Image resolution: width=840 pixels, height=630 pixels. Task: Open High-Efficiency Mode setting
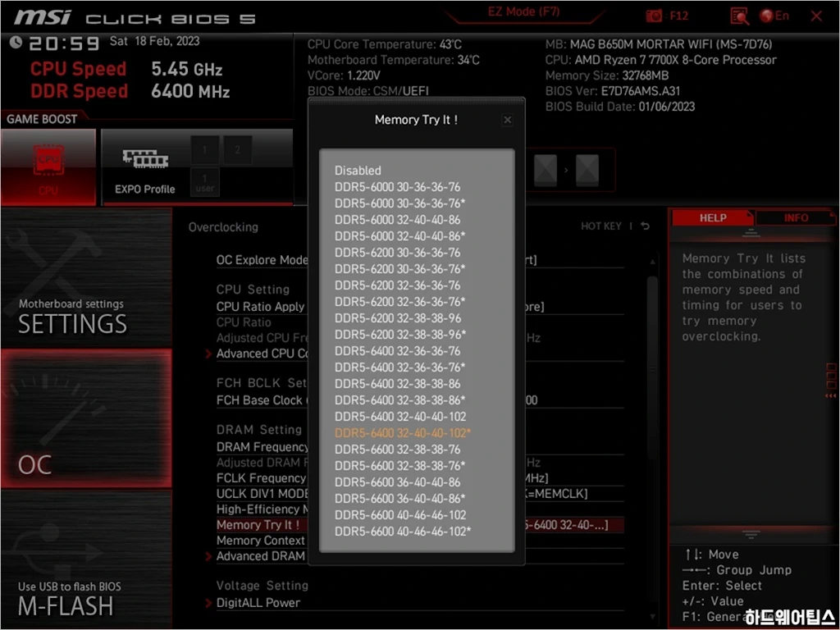coord(262,509)
